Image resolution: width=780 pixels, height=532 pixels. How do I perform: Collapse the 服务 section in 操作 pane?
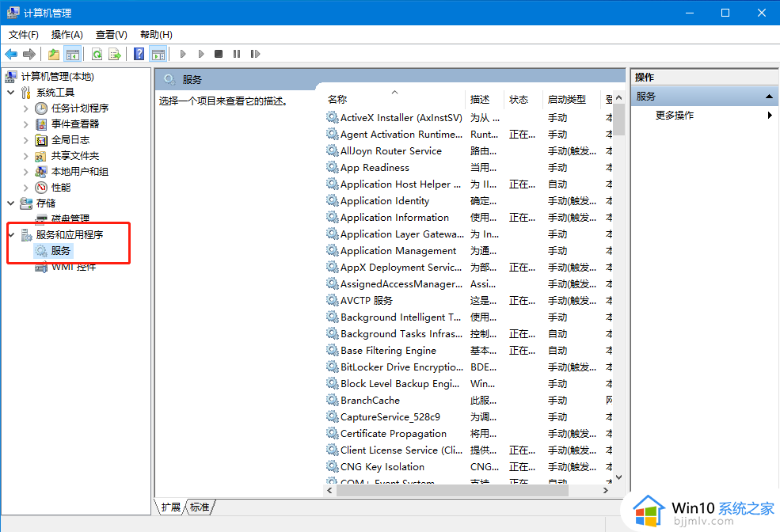pyautogui.click(x=769, y=96)
